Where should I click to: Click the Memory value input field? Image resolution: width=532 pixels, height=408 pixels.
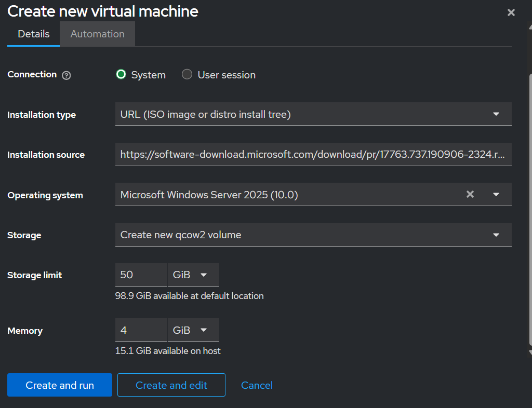click(141, 330)
